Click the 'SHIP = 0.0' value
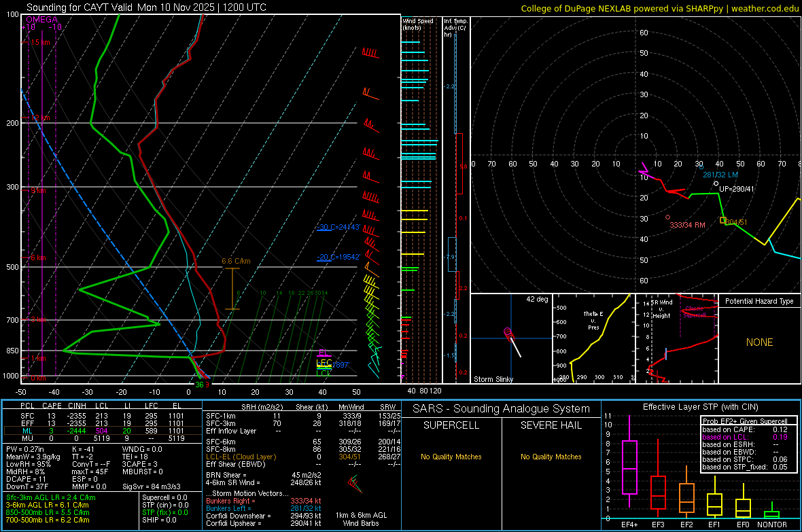 pyautogui.click(x=159, y=520)
